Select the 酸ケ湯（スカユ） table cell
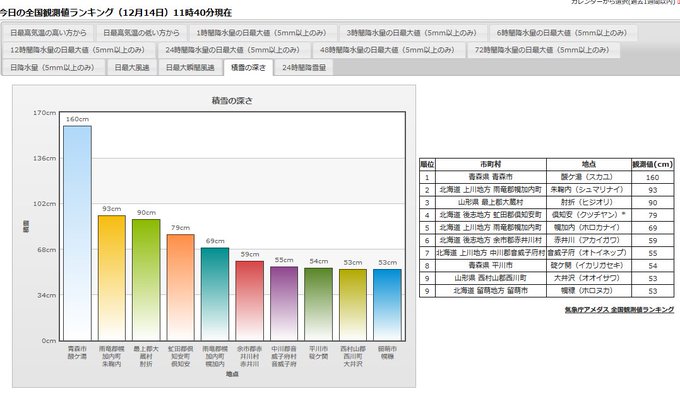The image size is (680, 396). point(588,177)
